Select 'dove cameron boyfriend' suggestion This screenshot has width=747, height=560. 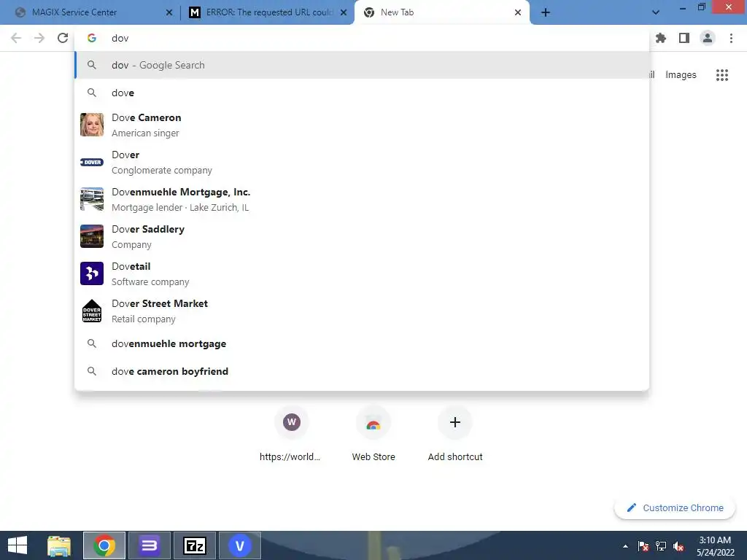click(x=362, y=371)
